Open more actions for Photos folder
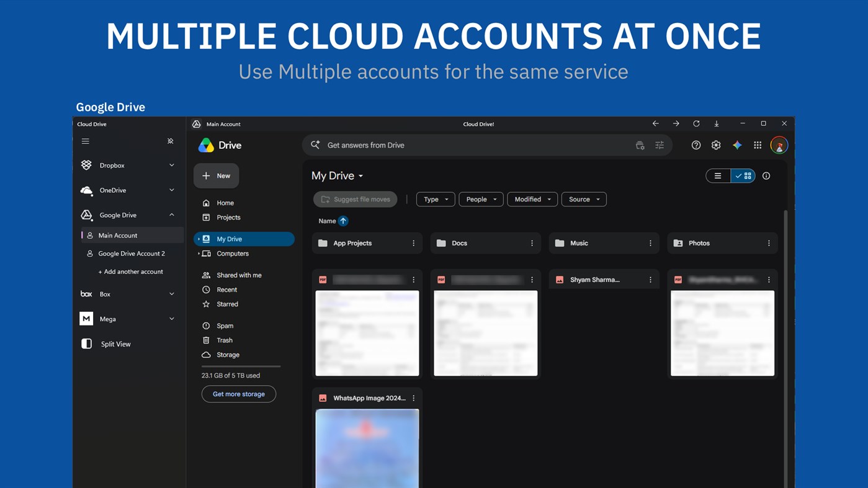Viewport: 868px width, 488px height. 769,243
